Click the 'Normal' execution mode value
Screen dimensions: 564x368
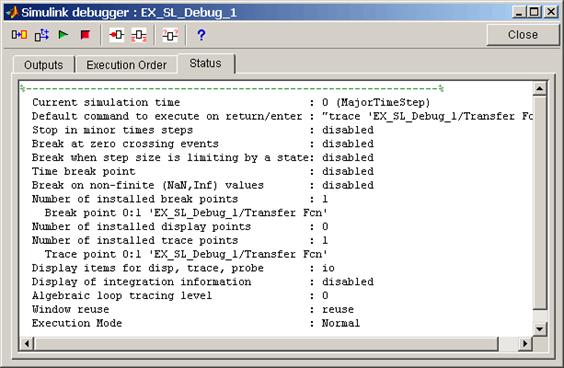click(341, 323)
